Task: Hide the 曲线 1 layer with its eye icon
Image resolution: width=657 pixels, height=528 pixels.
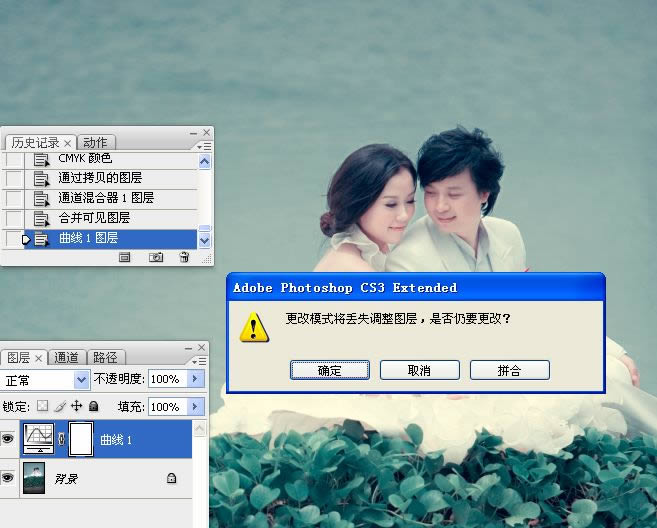Action: click(x=9, y=440)
